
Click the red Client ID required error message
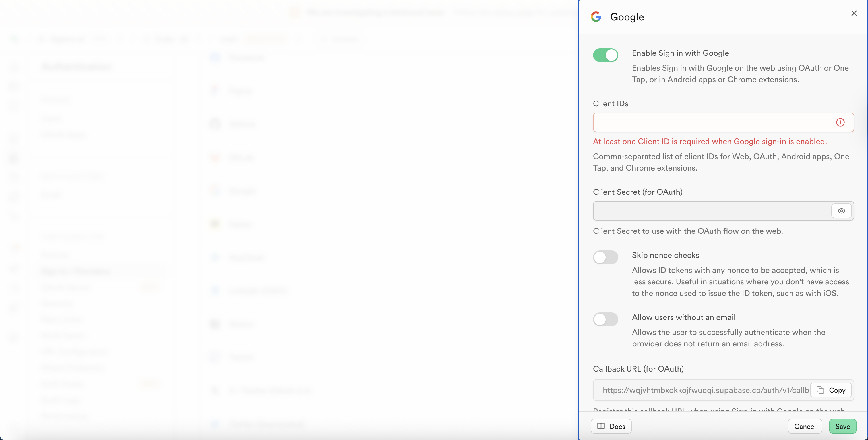[709, 142]
